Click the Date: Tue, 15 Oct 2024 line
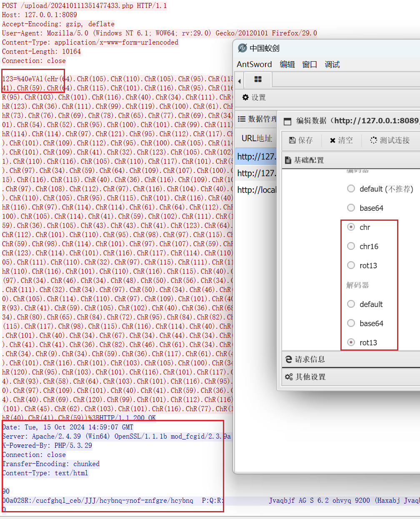Image resolution: width=420 pixels, height=519 pixels. pos(67,427)
